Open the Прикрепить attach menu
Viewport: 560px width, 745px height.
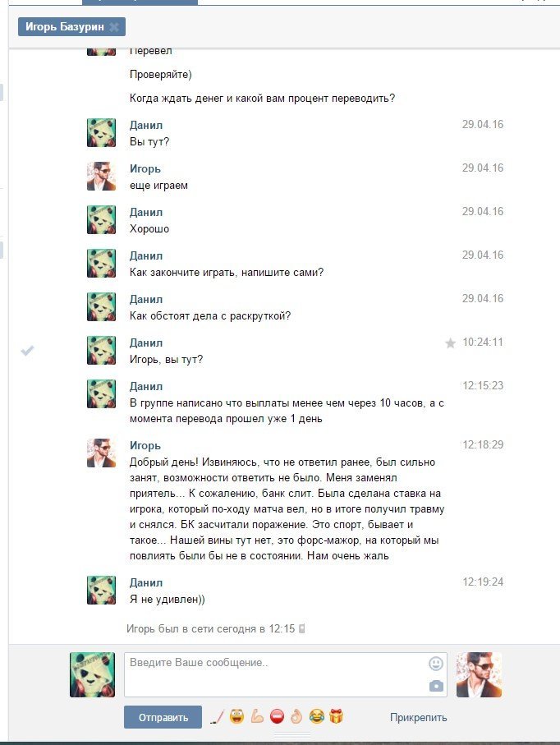tap(419, 717)
